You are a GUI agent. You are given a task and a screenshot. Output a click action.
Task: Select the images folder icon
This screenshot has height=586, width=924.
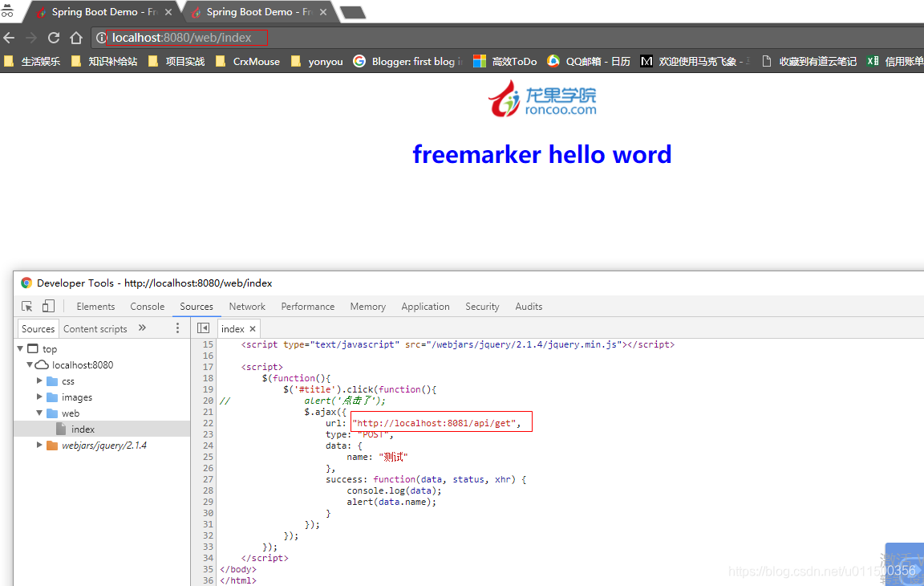pos(52,397)
